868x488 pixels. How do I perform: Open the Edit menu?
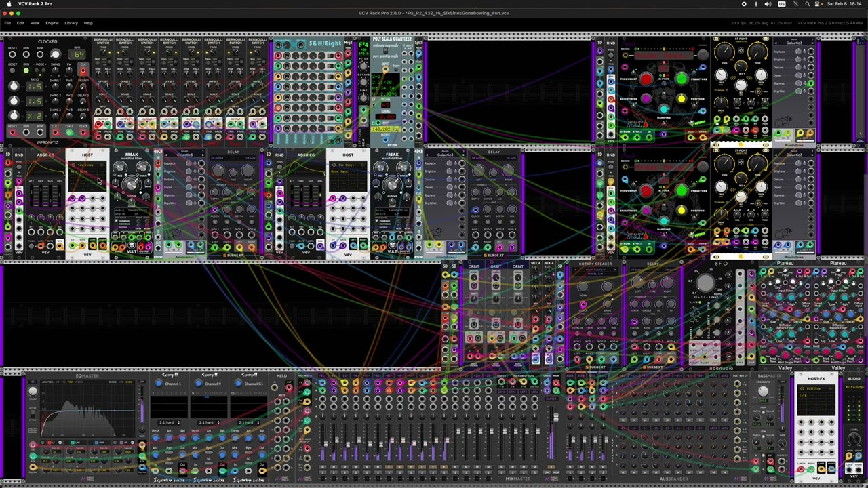coord(20,23)
